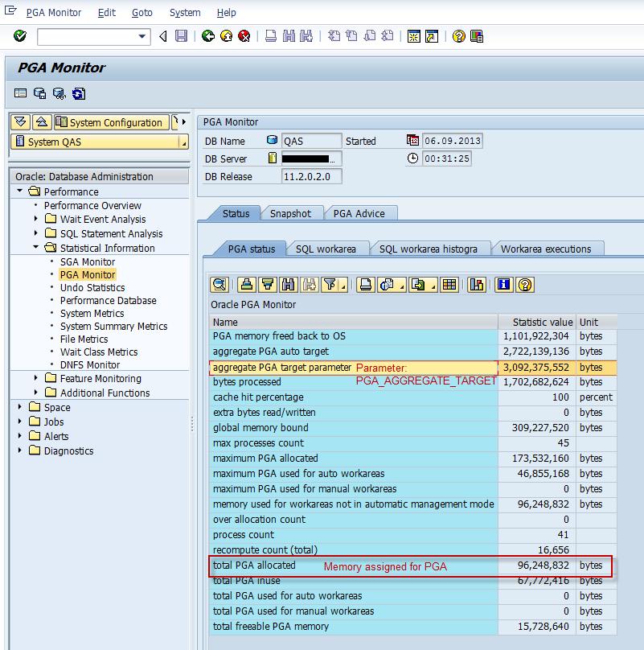
Task: Collapse the Performance tree node
Action: pos(18,191)
